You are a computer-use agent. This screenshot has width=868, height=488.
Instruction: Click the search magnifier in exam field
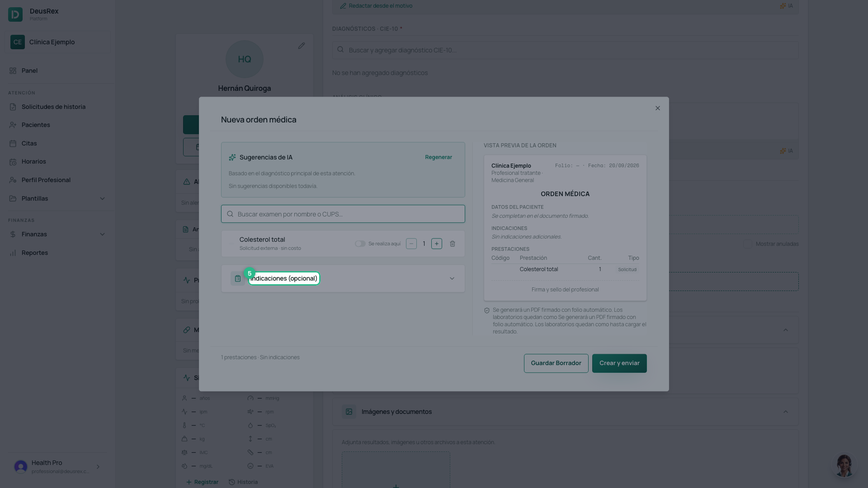tap(230, 214)
